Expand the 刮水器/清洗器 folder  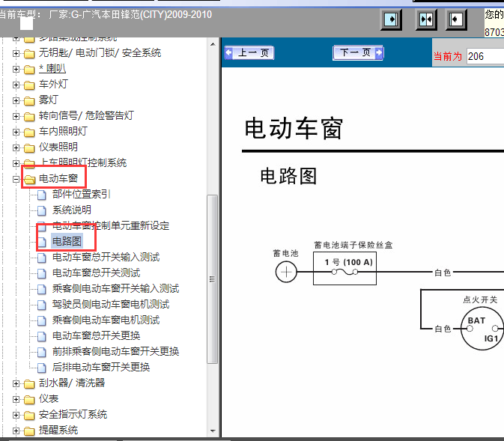pos(16,384)
